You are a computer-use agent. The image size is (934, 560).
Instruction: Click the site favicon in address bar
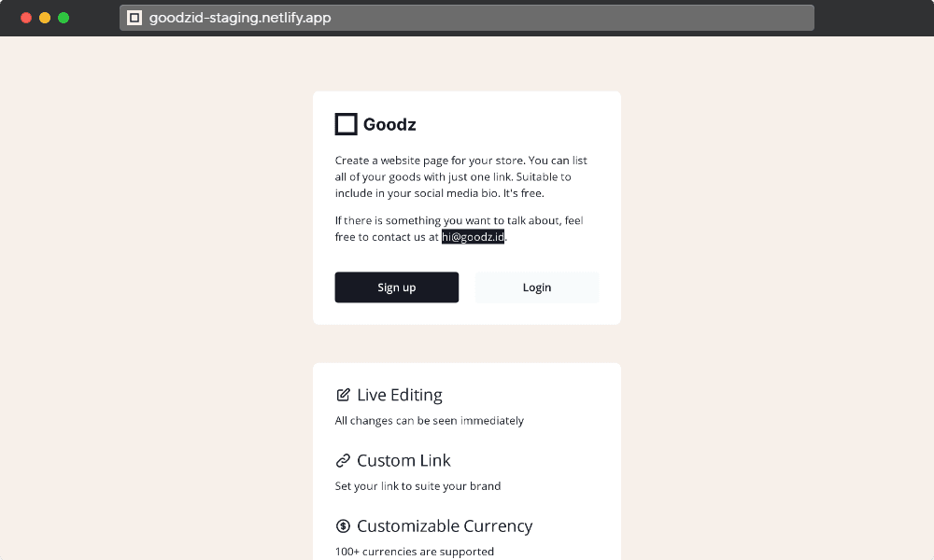coord(134,18)
